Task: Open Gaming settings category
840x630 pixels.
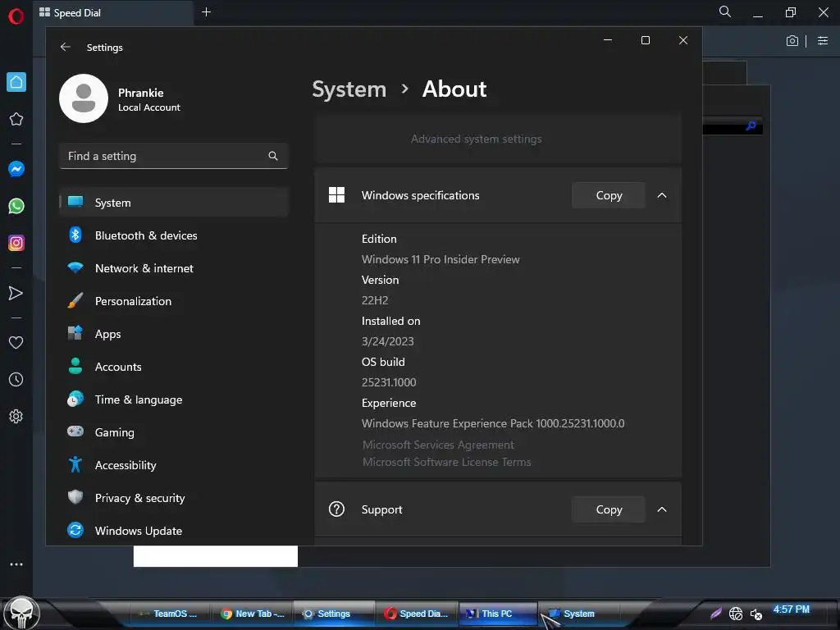Action: click(x=174, y=431)
